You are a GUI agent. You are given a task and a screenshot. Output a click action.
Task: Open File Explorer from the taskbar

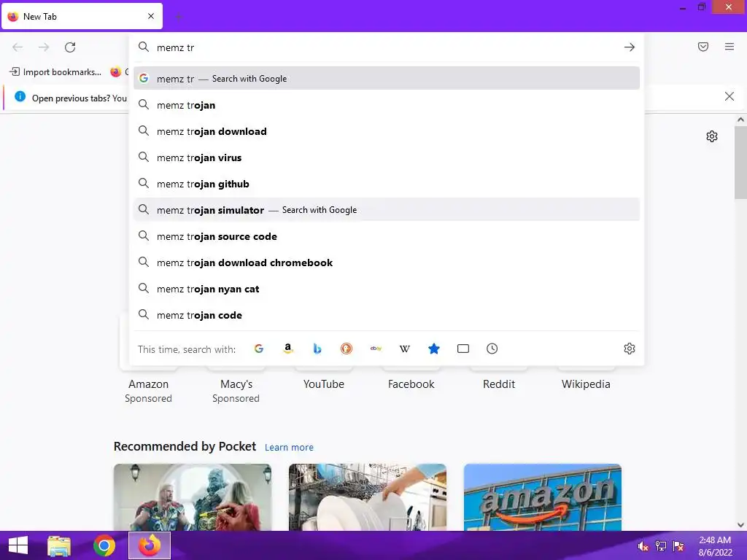pos(59,545)
